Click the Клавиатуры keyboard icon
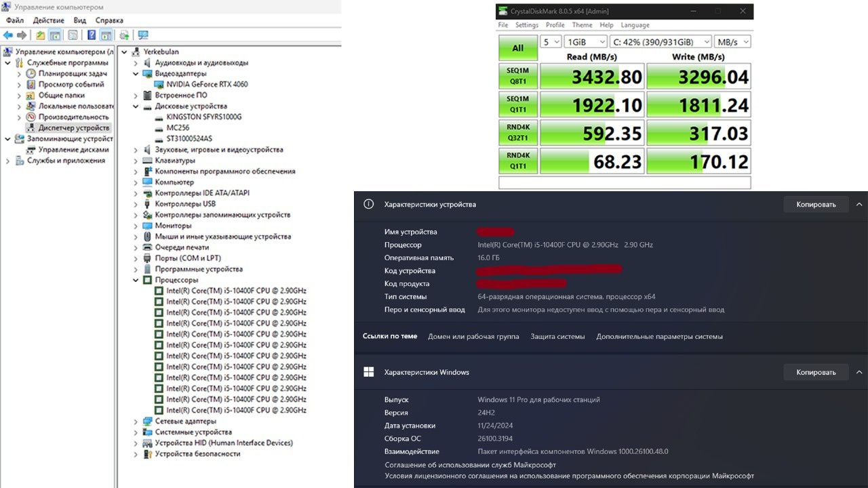Screen dimensions: 868x488 point(147,160)
